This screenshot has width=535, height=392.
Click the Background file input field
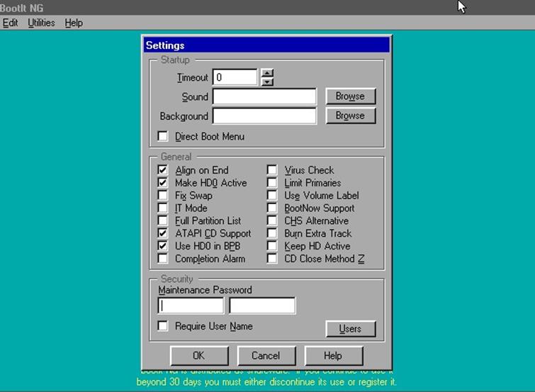pos(264,116)
